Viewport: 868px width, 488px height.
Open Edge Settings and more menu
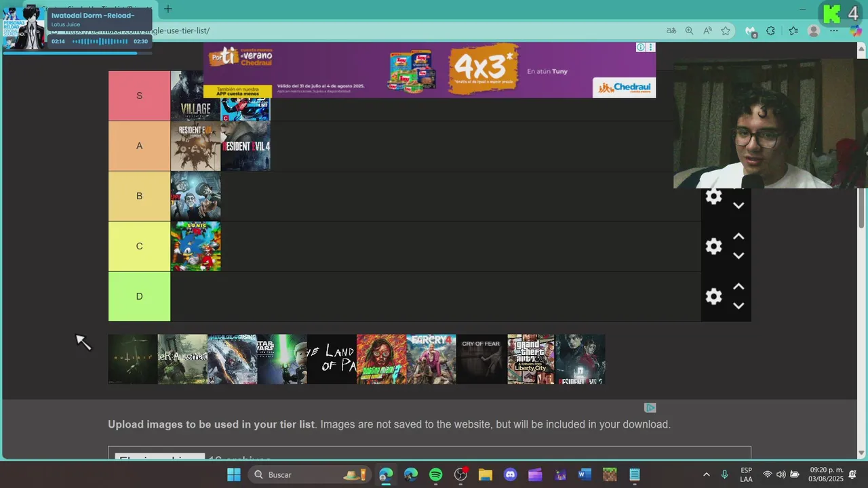click(834, 30)
